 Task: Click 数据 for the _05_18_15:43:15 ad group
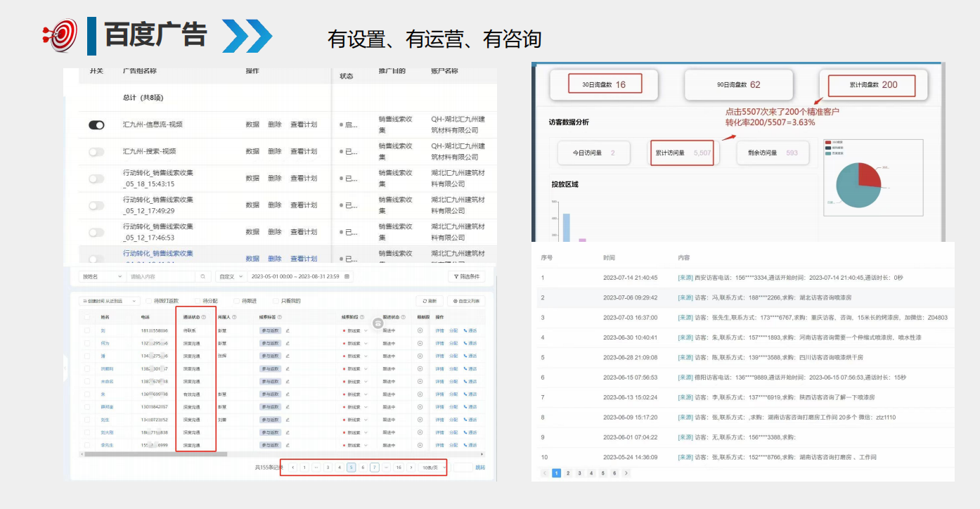click(x=252, y=179)
